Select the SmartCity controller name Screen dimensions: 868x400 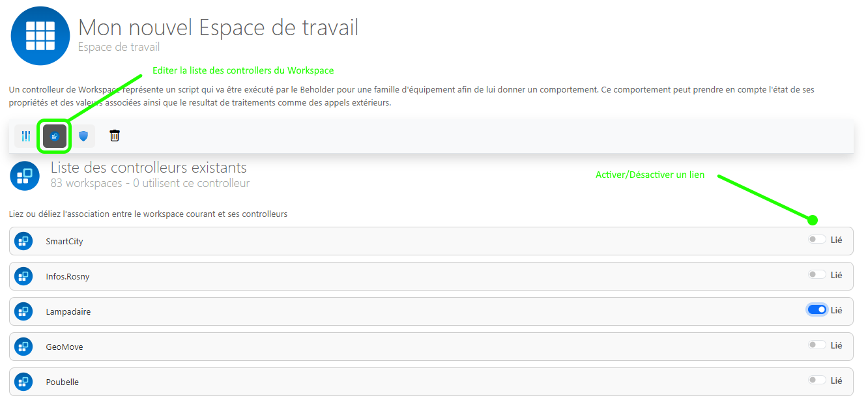(65, 242)
